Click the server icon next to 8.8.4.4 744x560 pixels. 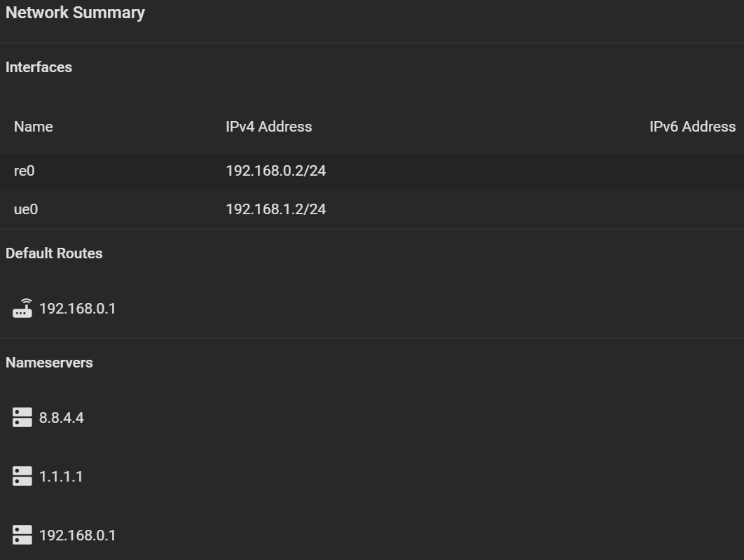[22, 417]
